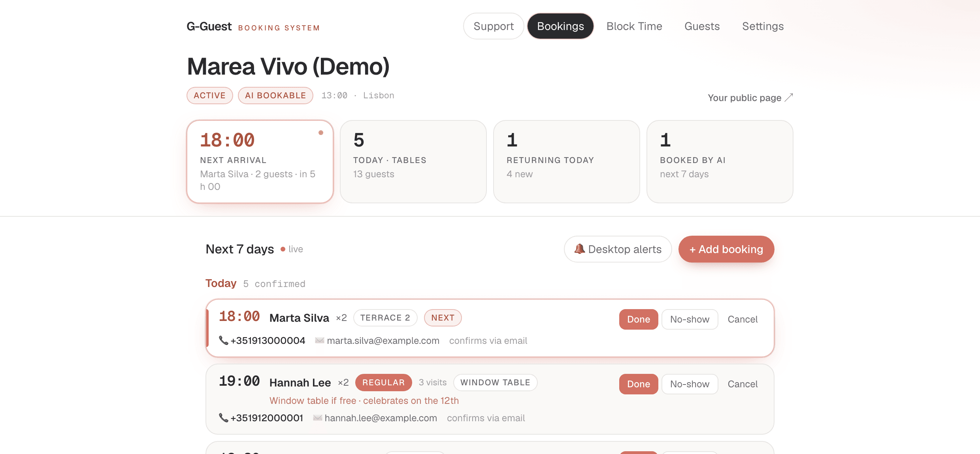Click the phone icon beside Marta Silva's number
Viewport: 980px width, 454px height.
tap(224, 340)
